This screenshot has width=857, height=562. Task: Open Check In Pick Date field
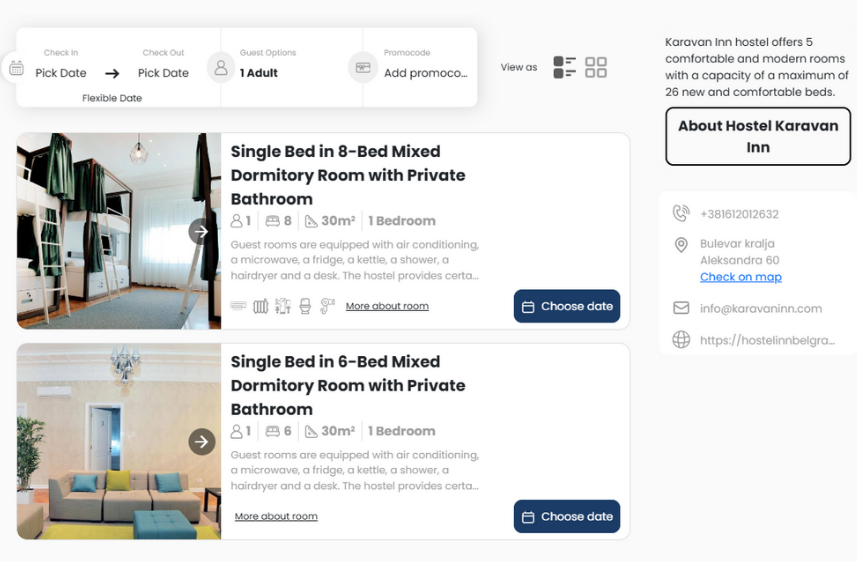pos(61,73)
